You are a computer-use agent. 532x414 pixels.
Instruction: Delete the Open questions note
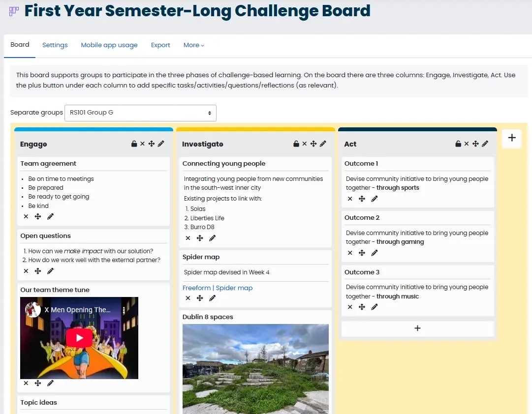coord(26,271)
